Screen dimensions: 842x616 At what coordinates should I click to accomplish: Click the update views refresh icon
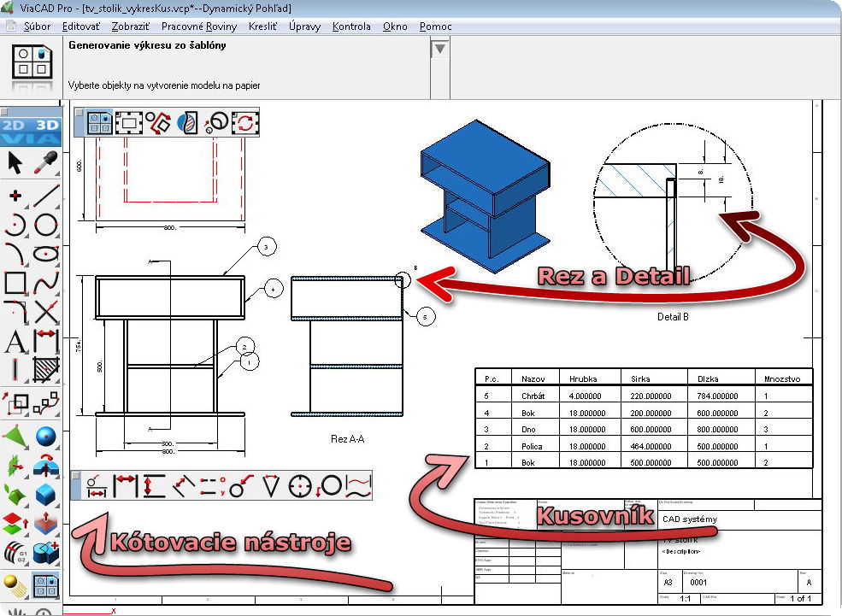coord(245,123)
